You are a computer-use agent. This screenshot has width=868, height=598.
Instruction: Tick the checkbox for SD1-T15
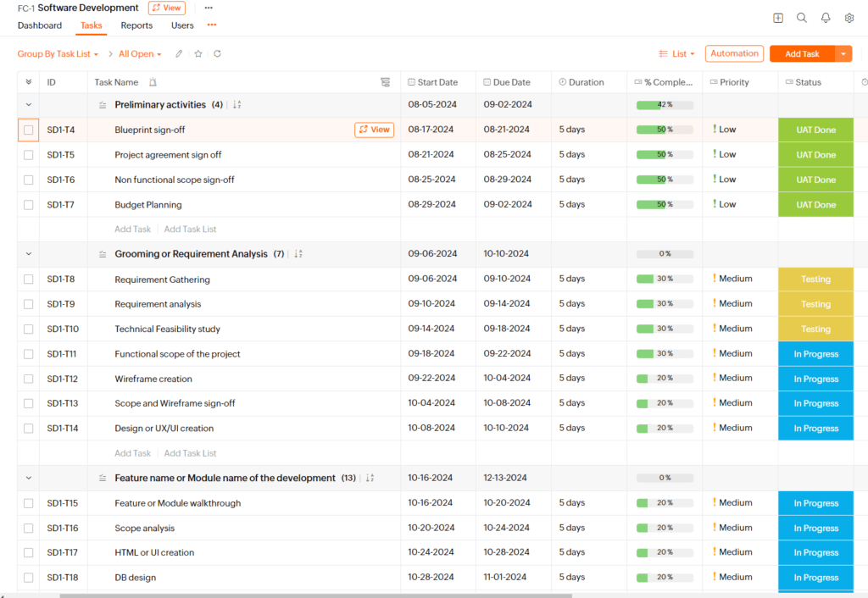[x=29, y=503]
